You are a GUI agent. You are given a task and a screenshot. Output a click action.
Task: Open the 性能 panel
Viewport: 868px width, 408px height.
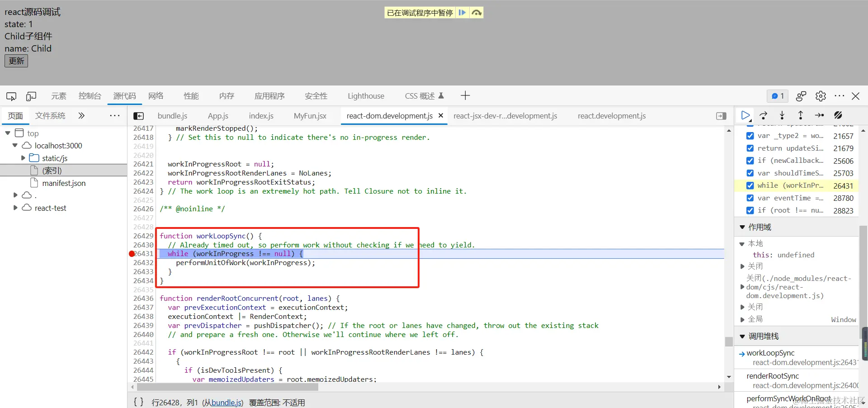(x=191, y=96)
